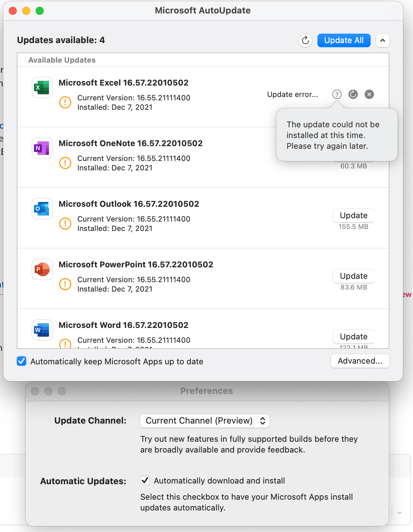Click the error tooltip saying update could not be installed
The image size is (413, 532).
point(337,135)
